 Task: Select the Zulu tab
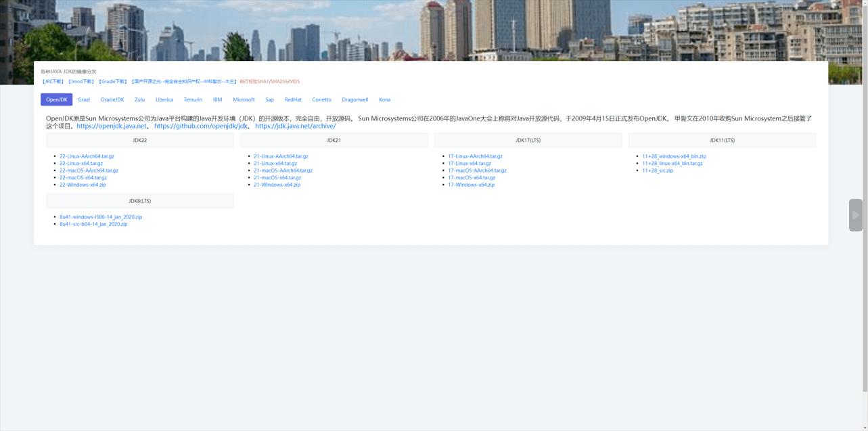(x=139, y=99)
